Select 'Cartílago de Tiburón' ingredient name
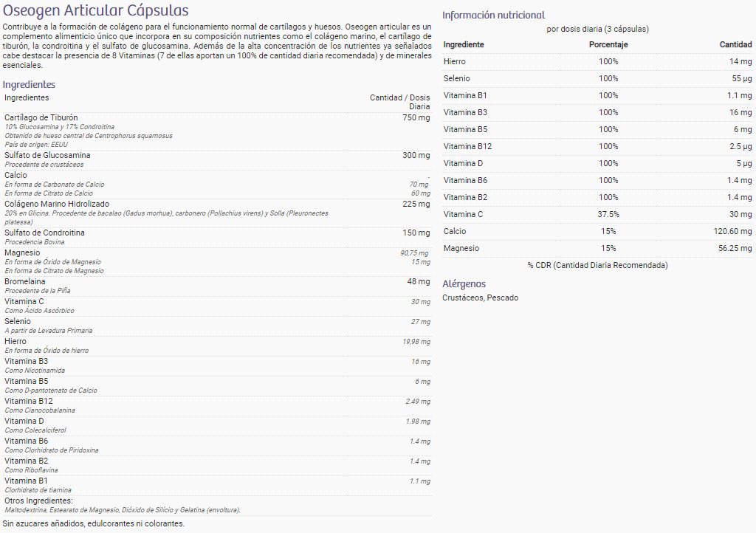The height and width of the screenshot is (533, 756). pyautogui.click(x=41, y=117)
